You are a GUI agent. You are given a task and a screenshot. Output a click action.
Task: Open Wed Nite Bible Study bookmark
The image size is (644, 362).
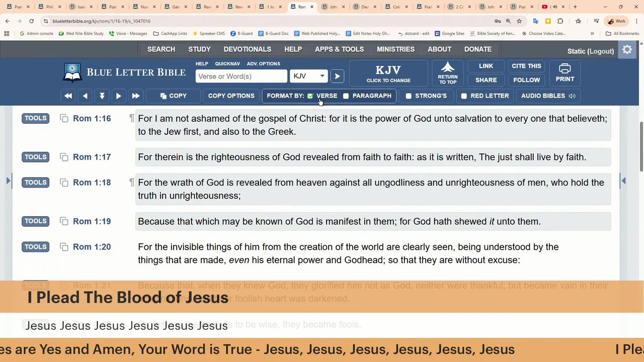[x=81, y=34]
